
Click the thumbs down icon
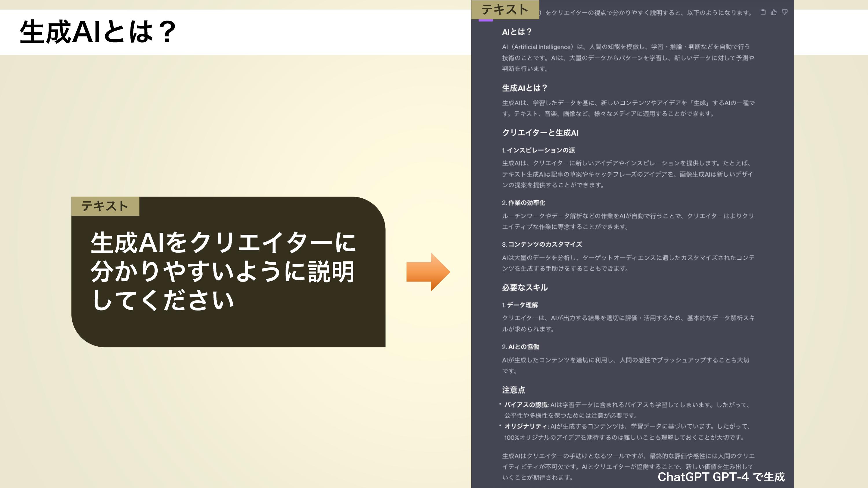(x=784, y=12)
